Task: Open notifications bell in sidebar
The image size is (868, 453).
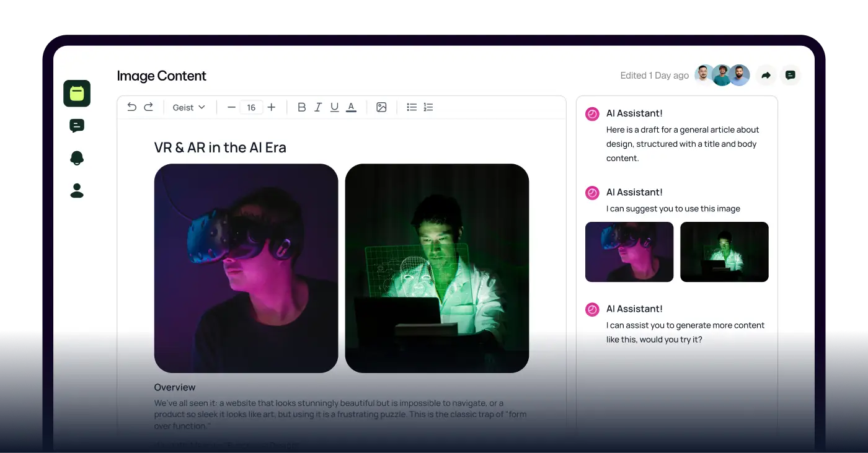Action: (x=77, y=158)
